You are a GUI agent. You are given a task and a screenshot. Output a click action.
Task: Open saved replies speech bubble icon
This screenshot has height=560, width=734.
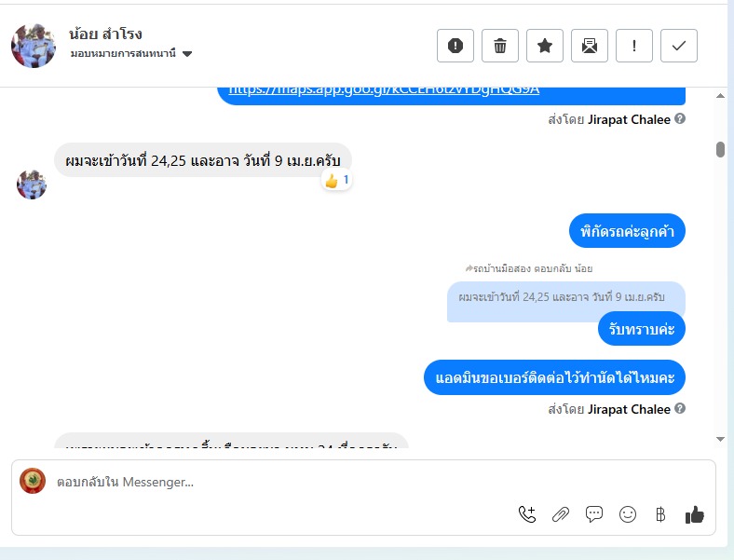(x=594, y=514)
